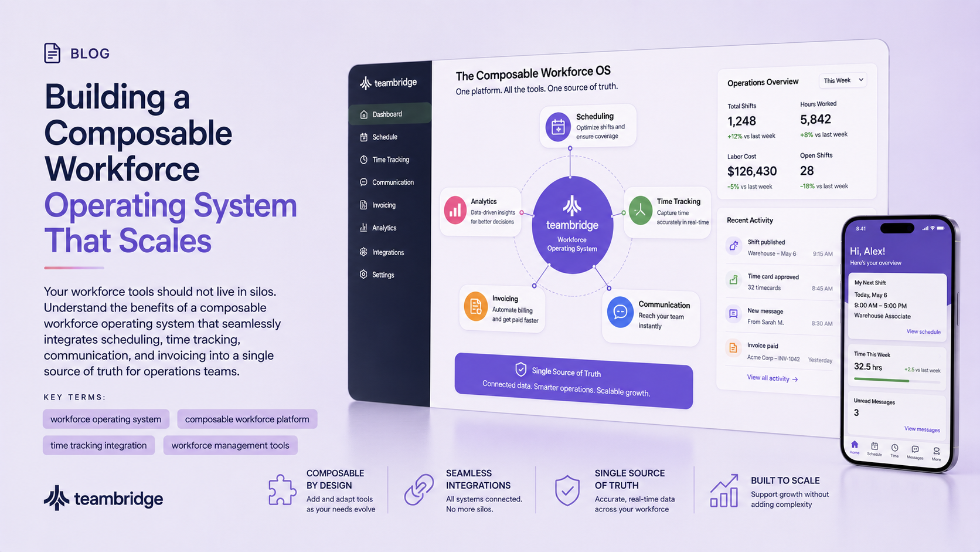980x552 pixels.
Task: Tap the Schedule tab on the phone
Action: pyautogui.click(x=874, y=449)
